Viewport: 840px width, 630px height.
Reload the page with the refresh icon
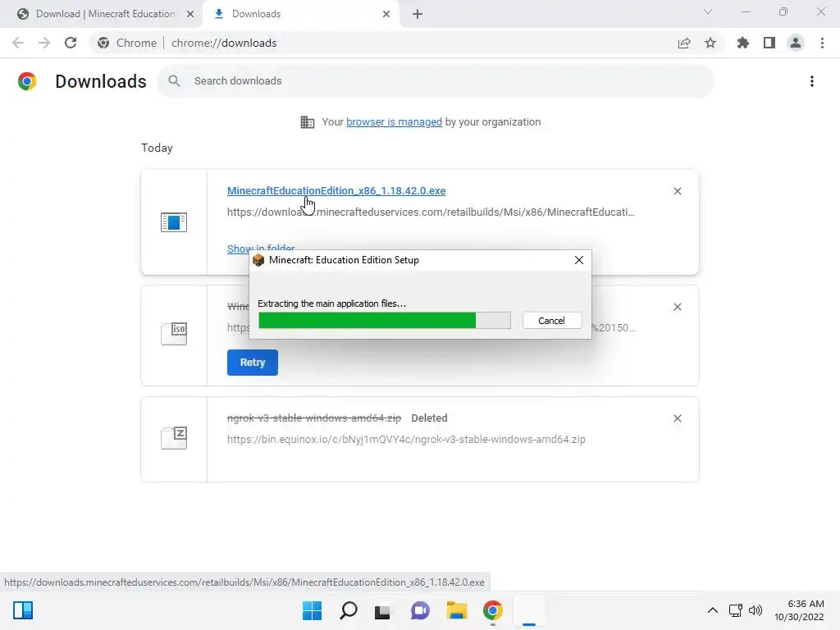tap(71, 43)
